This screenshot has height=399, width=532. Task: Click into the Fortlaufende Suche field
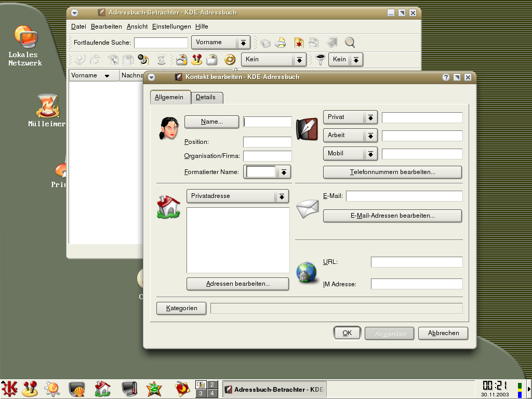point(161,43)
